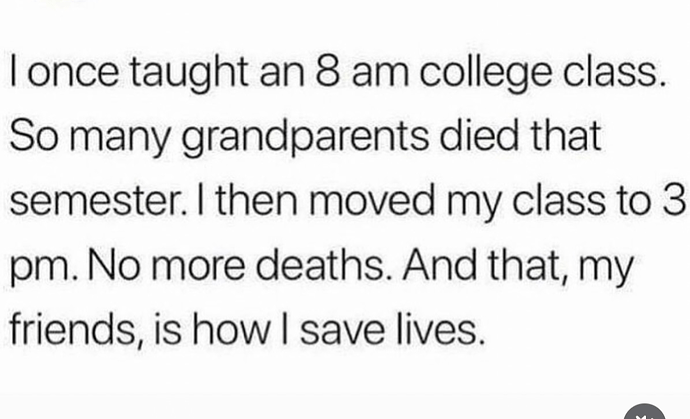
Task: Click the word "how" in last line
Action: click(x=236, y=330)
